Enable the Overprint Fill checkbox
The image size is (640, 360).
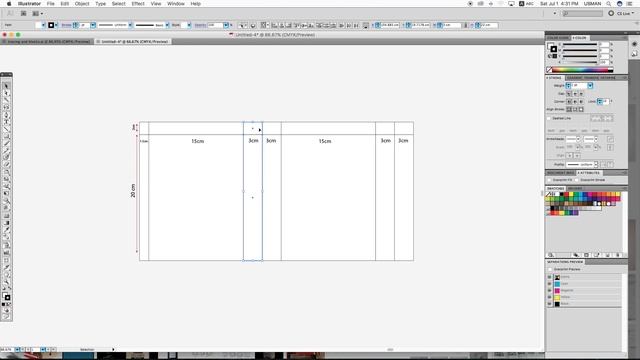point(549,180)
